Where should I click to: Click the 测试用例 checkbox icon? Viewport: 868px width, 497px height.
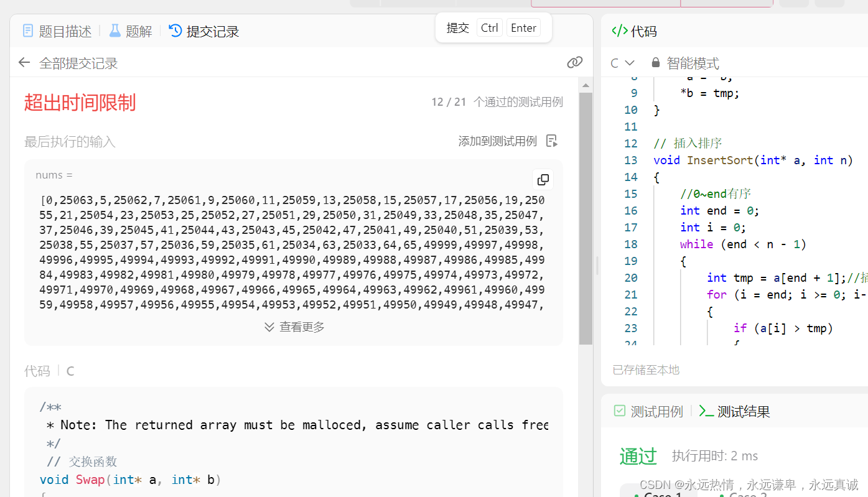tap(619, 411)
